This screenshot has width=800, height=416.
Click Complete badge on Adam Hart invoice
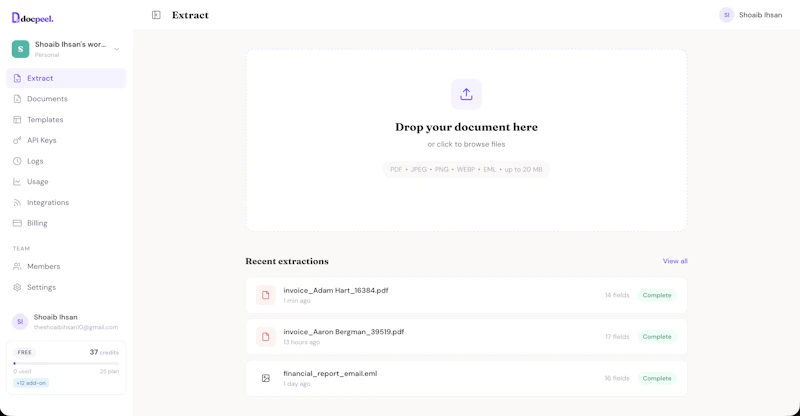(x=657, y=295)
